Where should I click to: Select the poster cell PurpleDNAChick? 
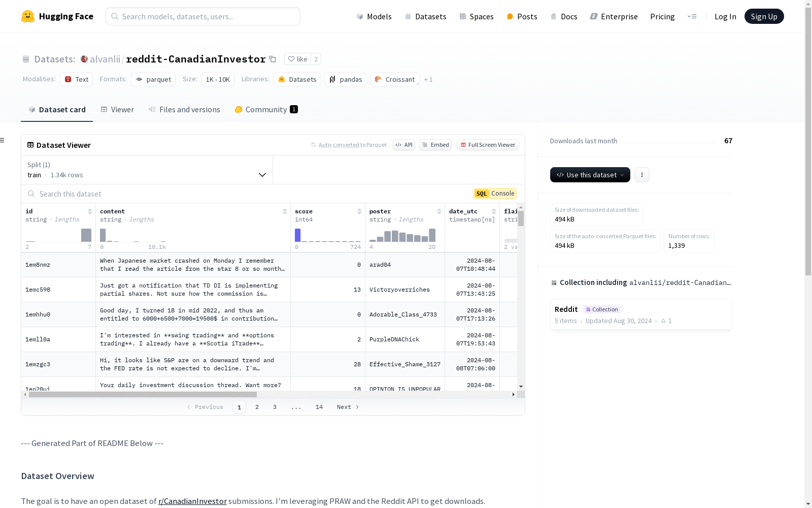tap(405, 339)
